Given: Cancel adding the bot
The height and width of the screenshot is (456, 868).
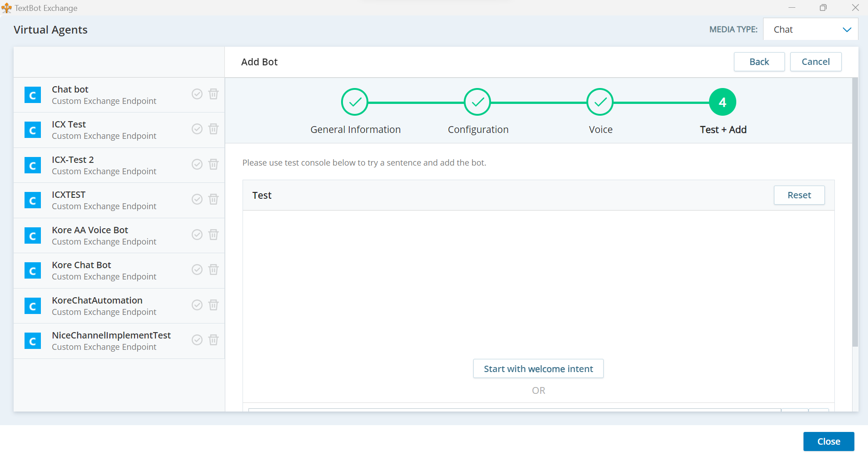Looking at the screenshot, I should [815, 62].
